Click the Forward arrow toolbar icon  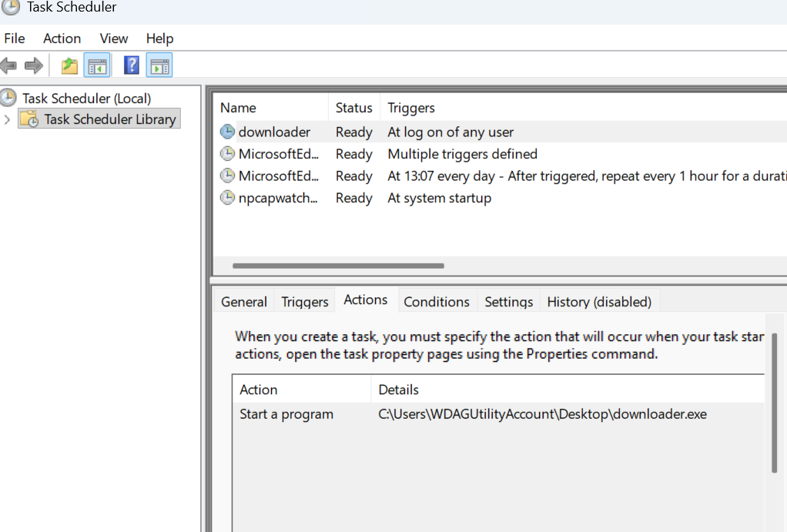coord(34,65)
